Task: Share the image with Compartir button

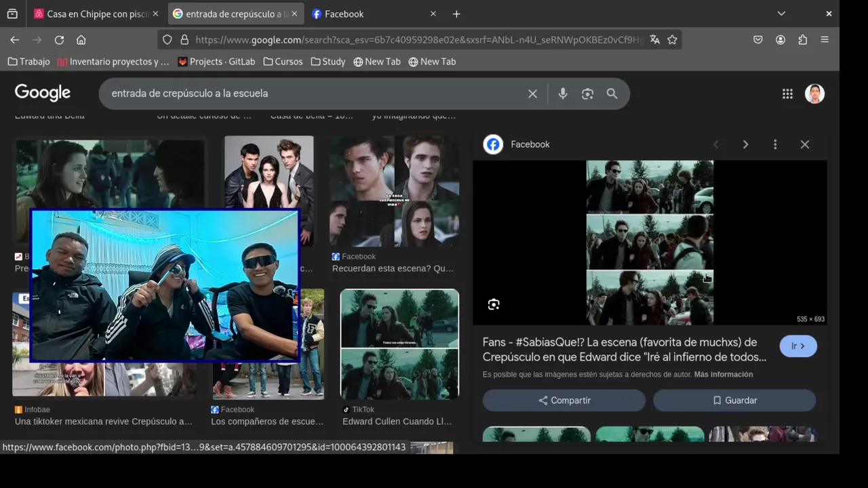Action: pos(564,401)
